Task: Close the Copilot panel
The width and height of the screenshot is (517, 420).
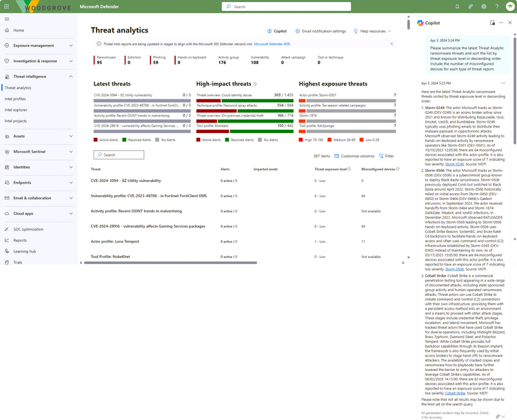Action: [x=510, y=23]
